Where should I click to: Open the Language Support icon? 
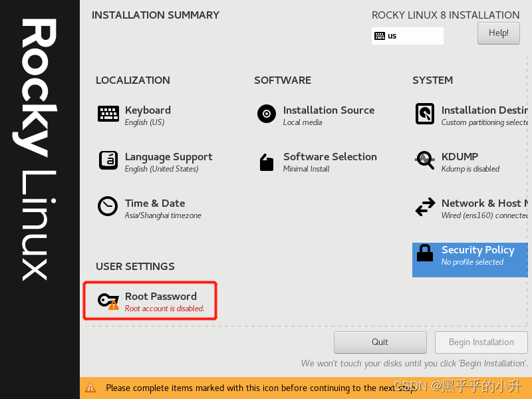point(108,160)
